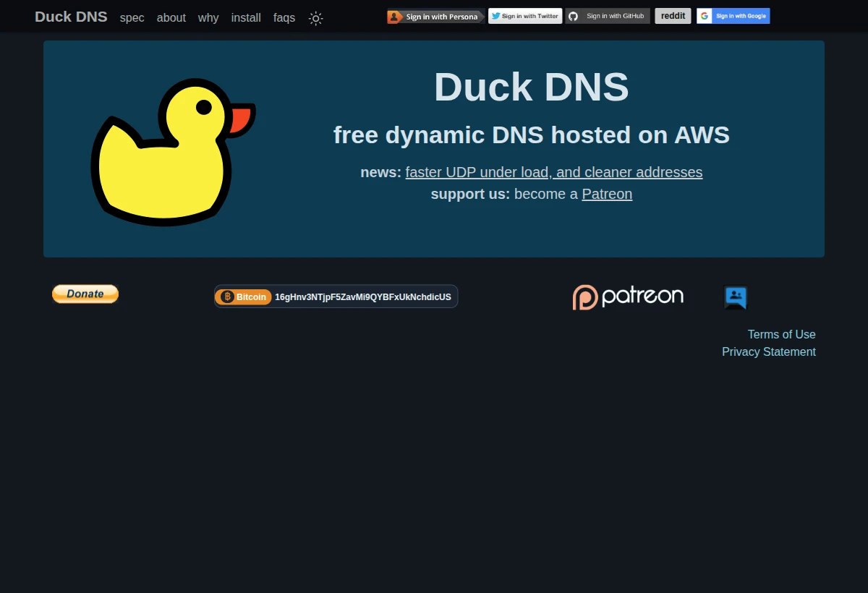Read news about faster UDP under load
This screenshot has width=868, height=593.
click(x=554, y=172)
